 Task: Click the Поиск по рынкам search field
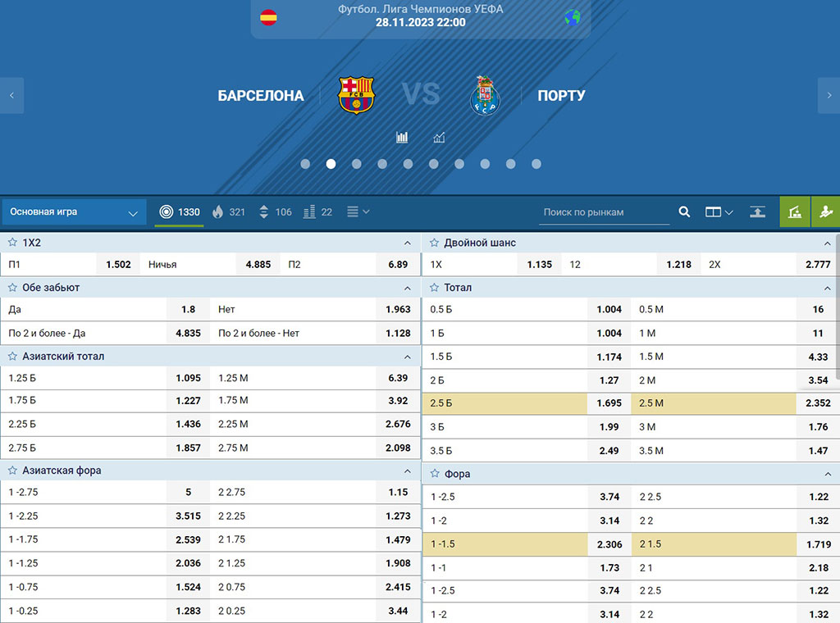pyautogui.click(x=605, y=212)
